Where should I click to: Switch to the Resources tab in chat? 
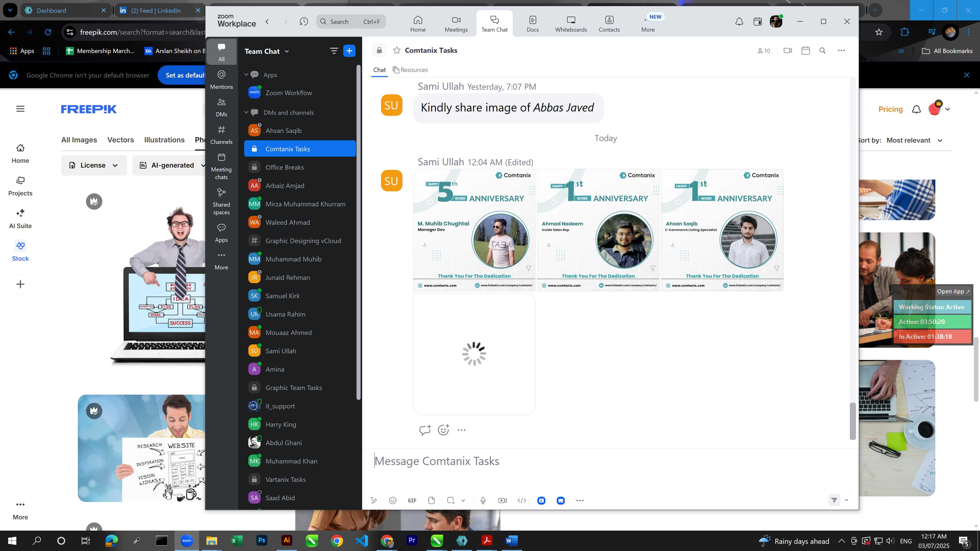click(410, 70)
